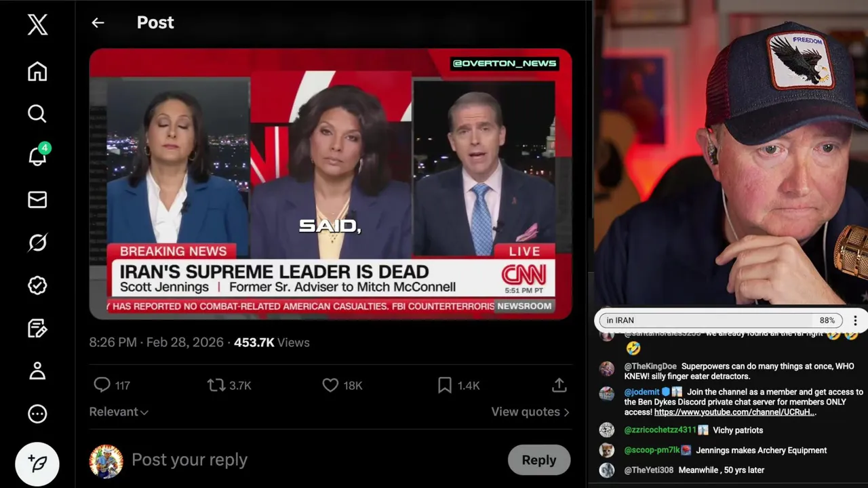Click @TheYeti308 username in chat

tap(649, 470)
